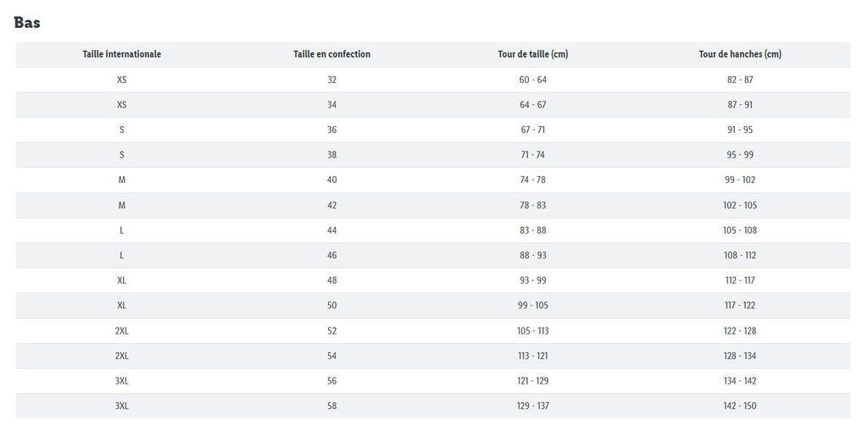Viewport: 868px width, 442px height.
Task: Select waist range 67 - 71
Action: [x=532, y=130]
